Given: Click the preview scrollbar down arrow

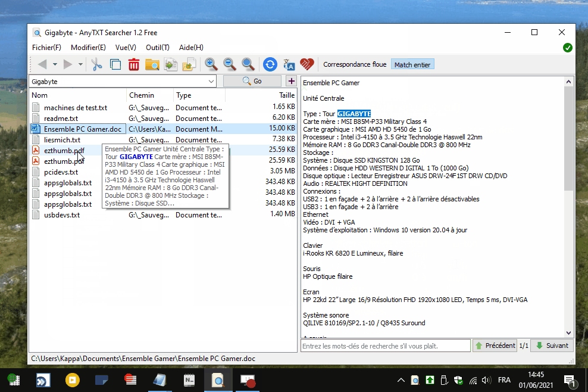Looking at the screenshot, I should 568,333.
